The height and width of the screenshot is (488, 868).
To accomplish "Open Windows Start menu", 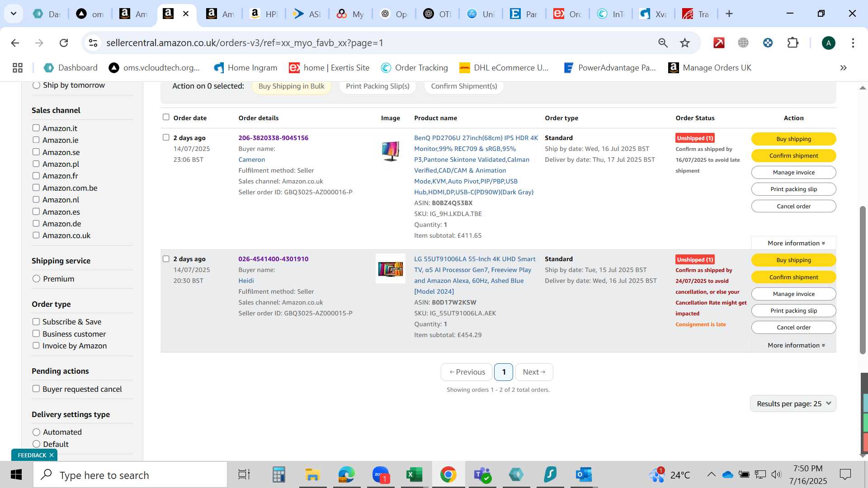I will coord(16,475).
